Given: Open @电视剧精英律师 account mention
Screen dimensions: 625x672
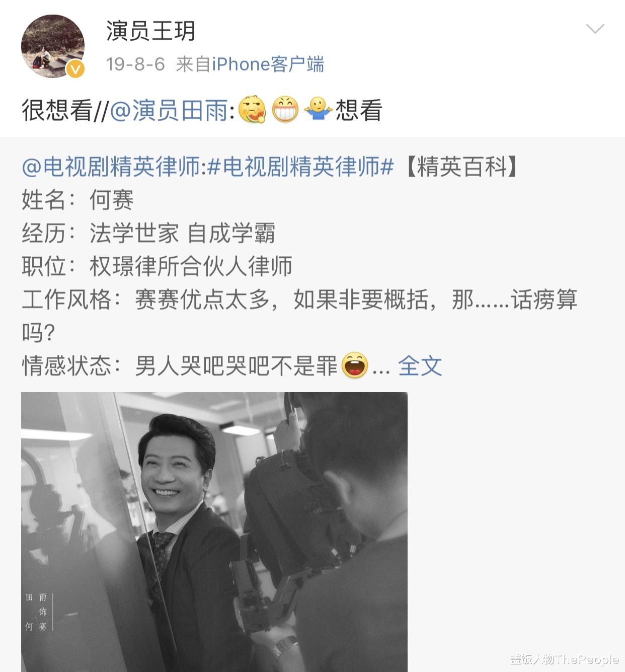Looking at the screenshot, I should tap(111, 167).
